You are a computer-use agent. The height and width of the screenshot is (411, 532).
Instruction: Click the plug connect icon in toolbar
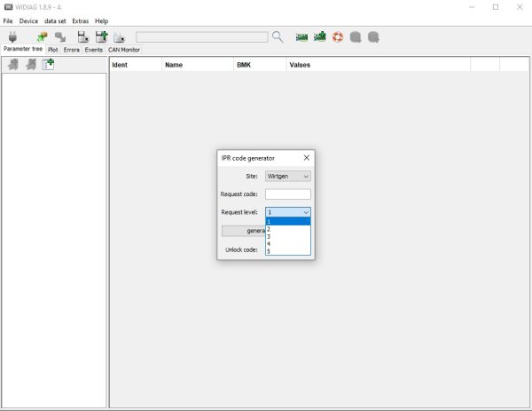[x=12, y=36]
